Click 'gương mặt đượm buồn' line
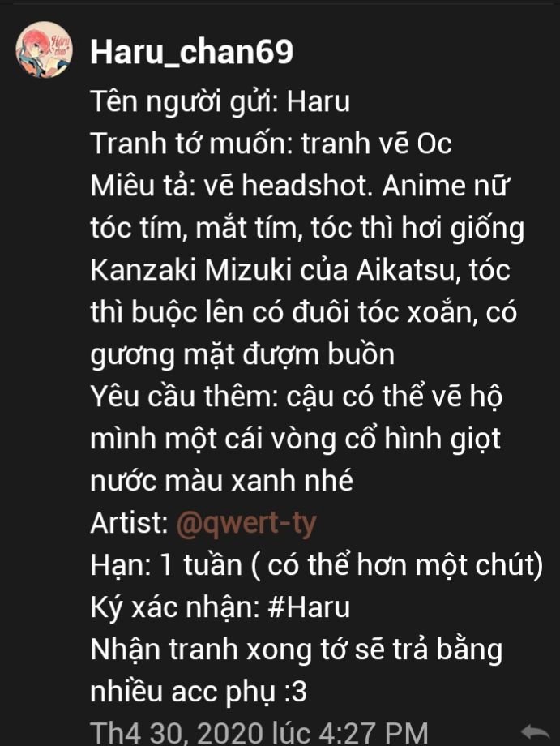 coord(242,355)
